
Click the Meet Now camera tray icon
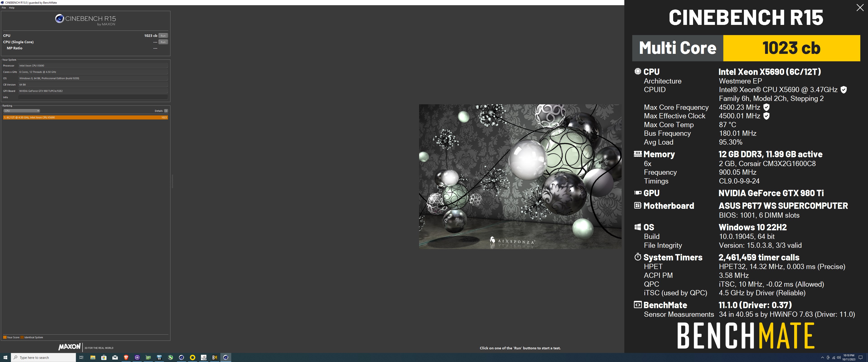pos(828,358)
